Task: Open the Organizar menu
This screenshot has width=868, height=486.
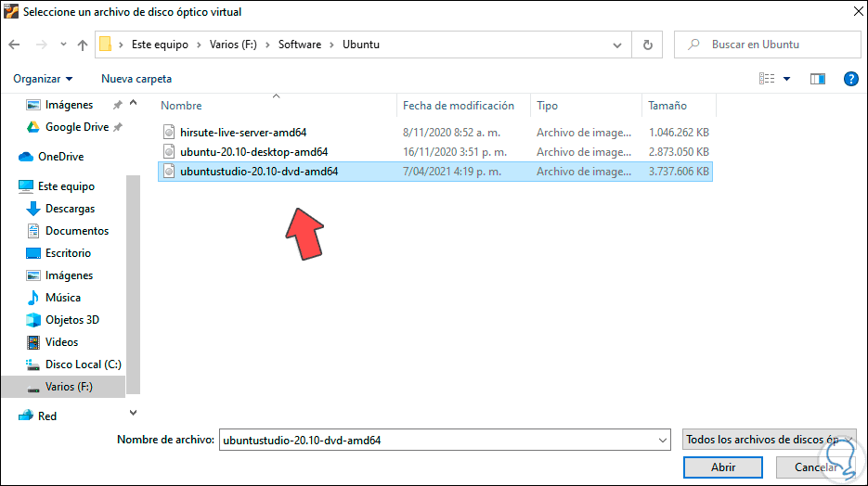Action: tap(43, 79)
